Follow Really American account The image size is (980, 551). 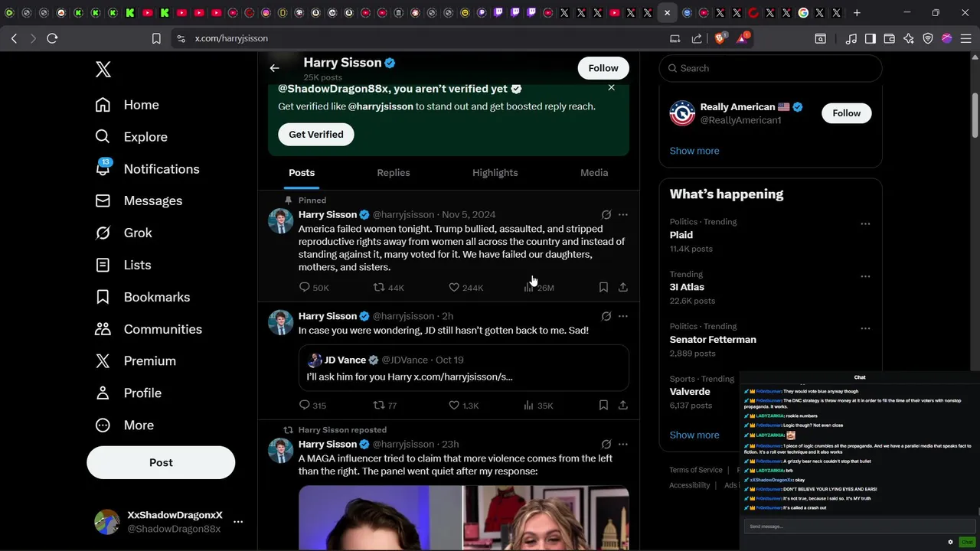tap(846, 113)
